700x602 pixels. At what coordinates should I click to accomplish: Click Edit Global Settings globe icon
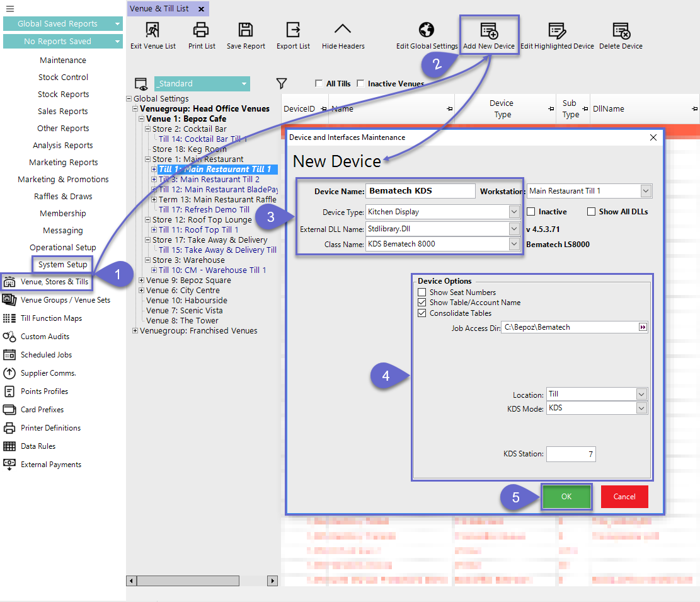coord(427,30)
